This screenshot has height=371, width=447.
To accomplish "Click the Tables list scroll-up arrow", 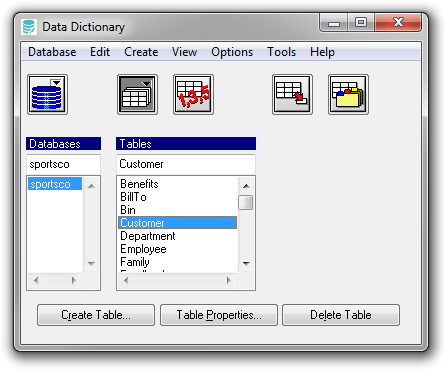I will coord(246,186).
